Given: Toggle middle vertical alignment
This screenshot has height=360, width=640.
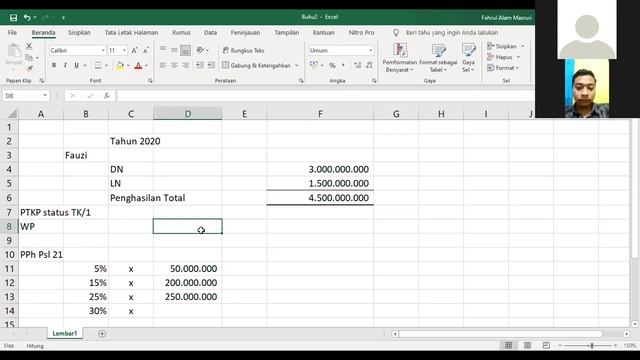Looking at the screenshot, I should [174, 50].
